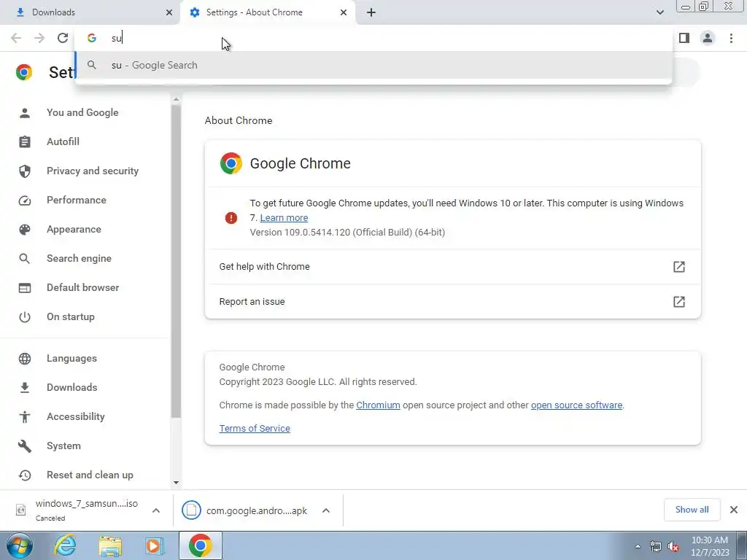Click the Learn more link
The height and width of the screenshot is (560, 747).
(x=284, y=217)
